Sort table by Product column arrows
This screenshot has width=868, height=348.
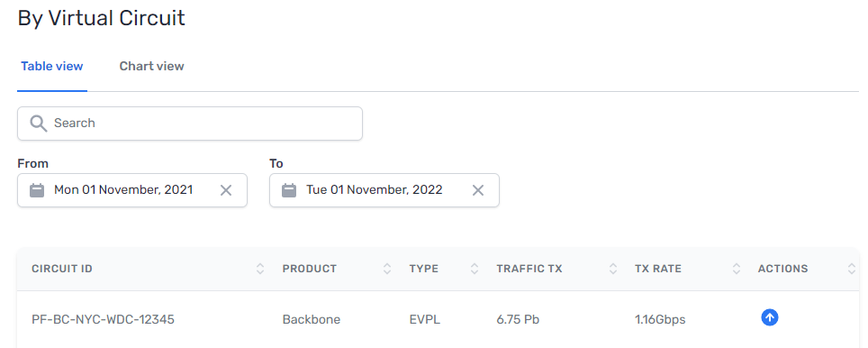click(387, 269)
